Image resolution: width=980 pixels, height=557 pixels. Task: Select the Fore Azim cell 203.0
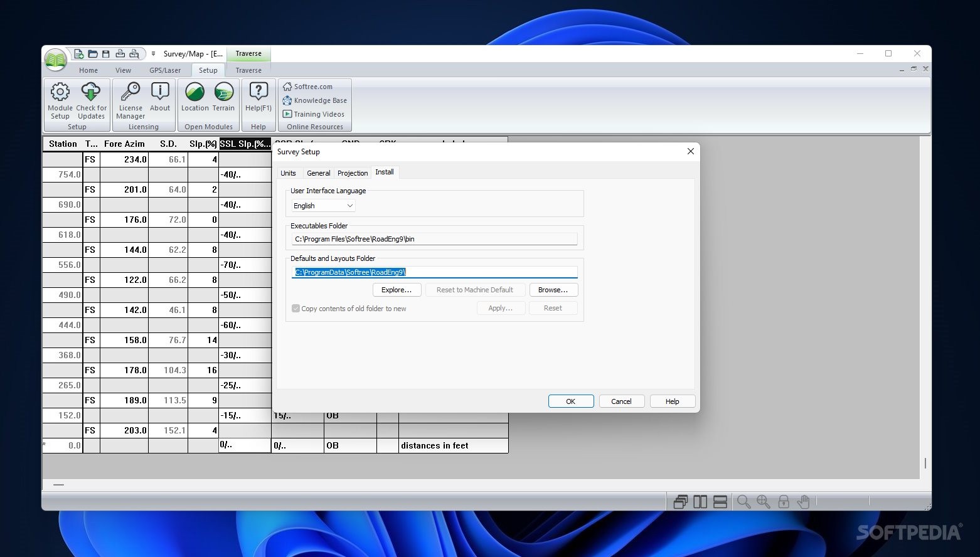pyautogui.click(x=124, y=430)
